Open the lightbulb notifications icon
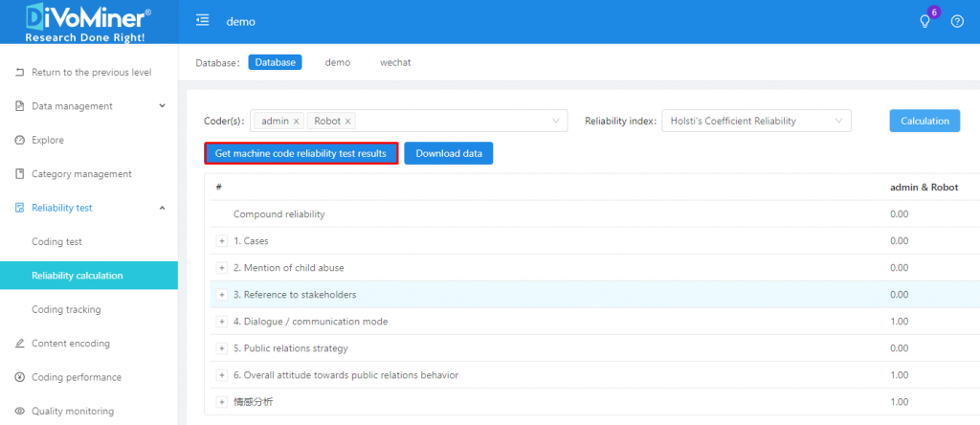 (x=924, y=22)
